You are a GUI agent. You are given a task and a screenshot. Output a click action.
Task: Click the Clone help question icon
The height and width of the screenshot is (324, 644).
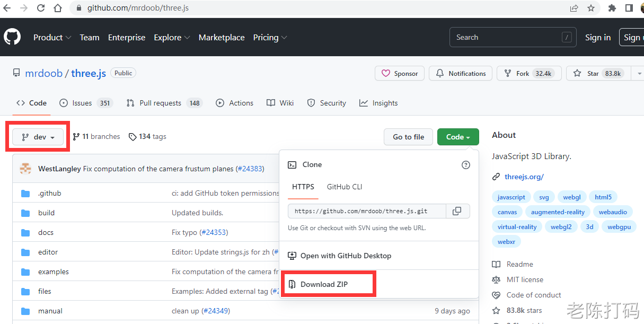click(x=466, y=165)
